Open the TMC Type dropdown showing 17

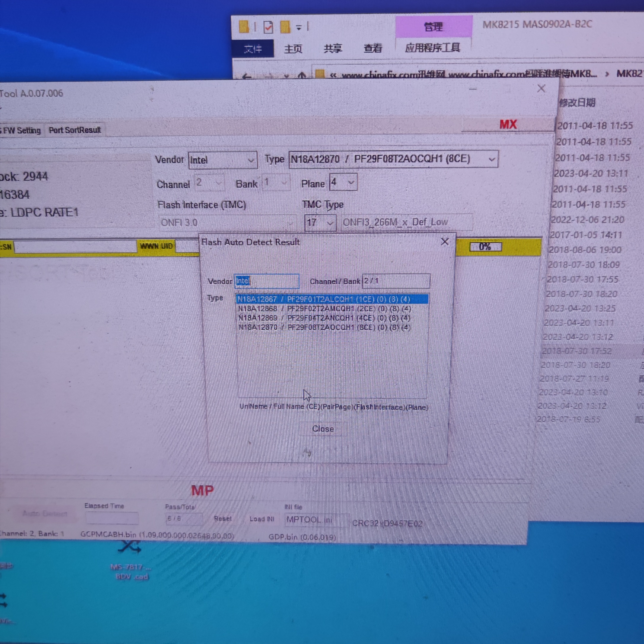point(320,222)
